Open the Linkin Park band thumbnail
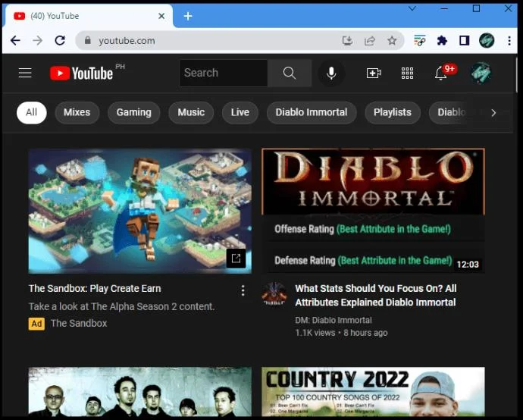This screenshot has width=523, height=420. [140, 392]
